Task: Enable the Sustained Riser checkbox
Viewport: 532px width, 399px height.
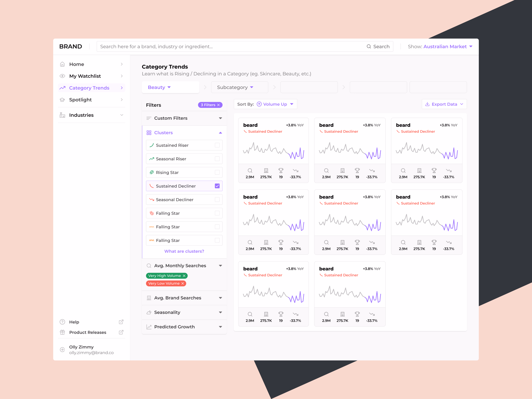Action: [x=217, y=145]
